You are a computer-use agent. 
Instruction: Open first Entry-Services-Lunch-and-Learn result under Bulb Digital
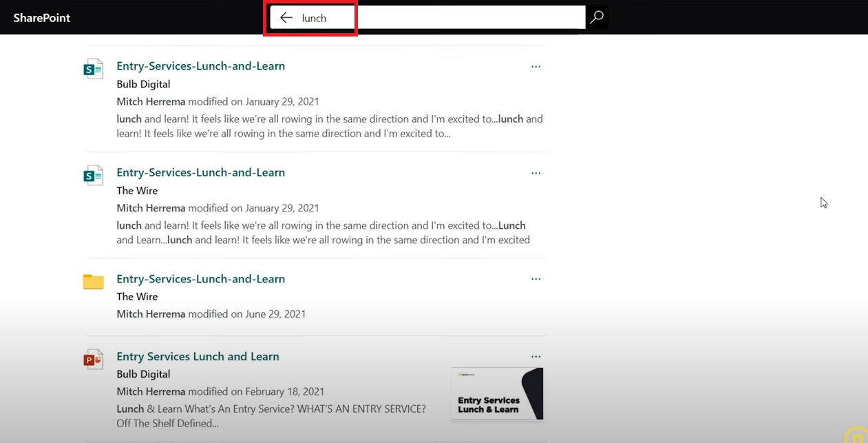200,66
